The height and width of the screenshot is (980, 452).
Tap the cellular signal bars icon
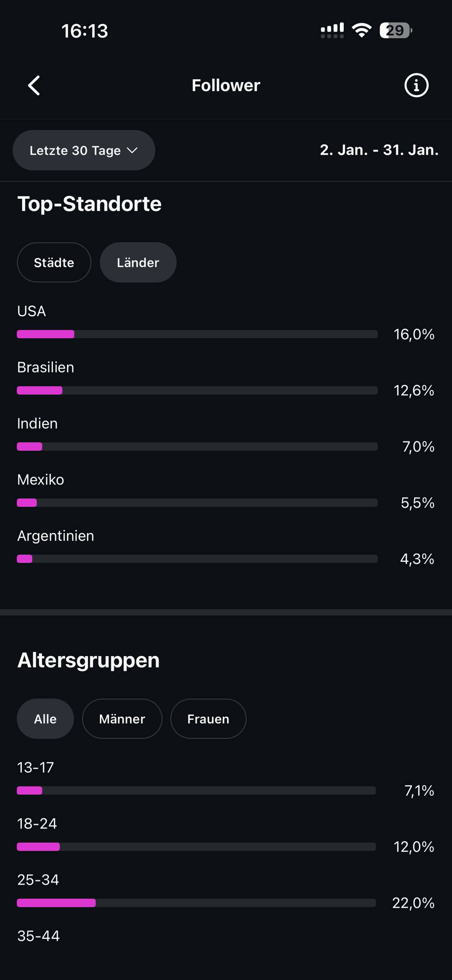tap(332, 30)
